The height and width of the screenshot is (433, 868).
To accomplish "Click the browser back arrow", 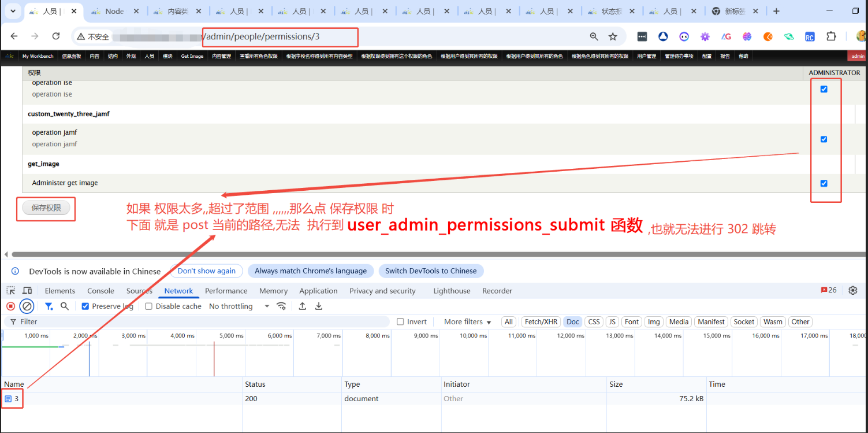I will point(14,36).
